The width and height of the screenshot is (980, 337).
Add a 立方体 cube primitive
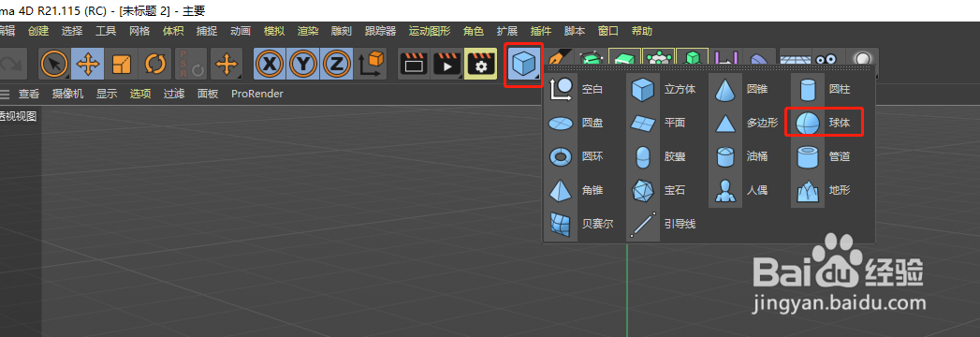[x=663, y=90]
